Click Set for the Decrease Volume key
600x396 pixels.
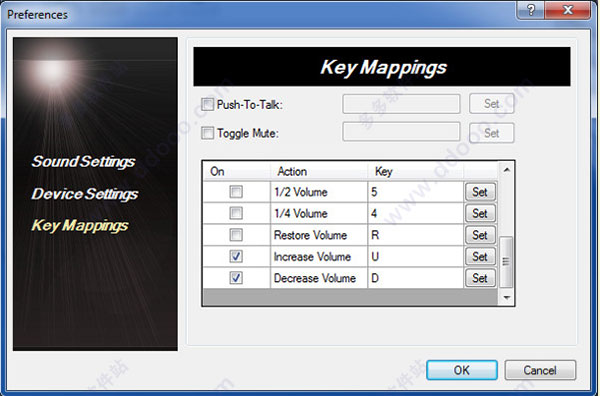[x=480, y=278]
